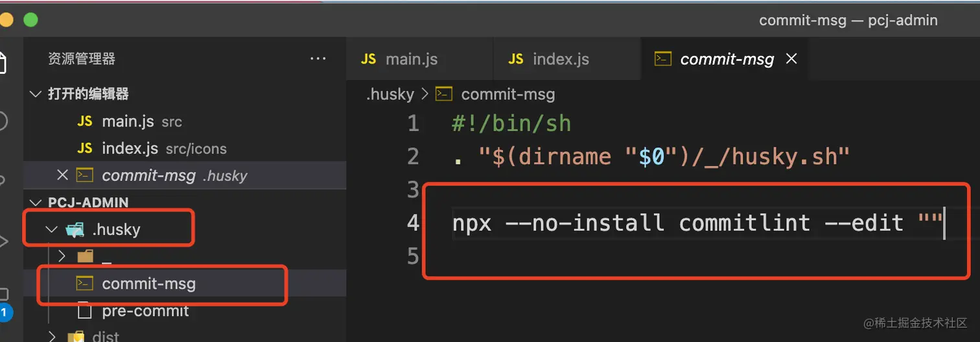
Task: Click the husky.sh source line 2
Action: tap(651, 157)
